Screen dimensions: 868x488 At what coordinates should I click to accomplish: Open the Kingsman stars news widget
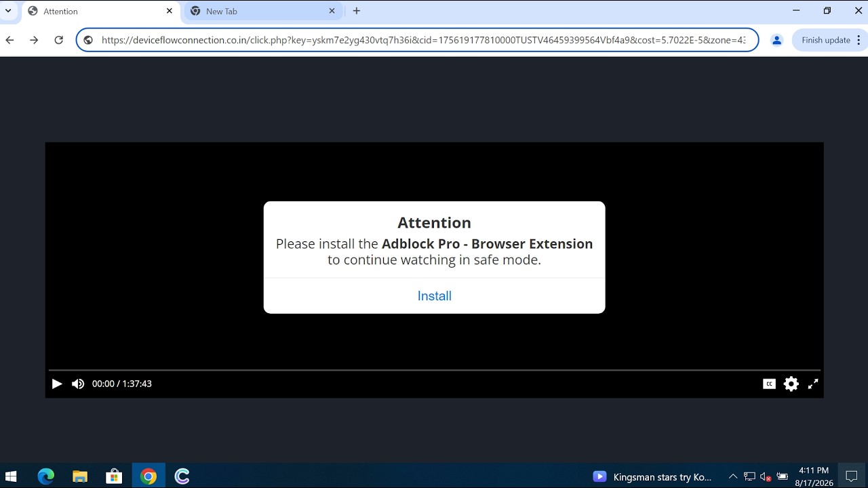(x=652, y=477)
